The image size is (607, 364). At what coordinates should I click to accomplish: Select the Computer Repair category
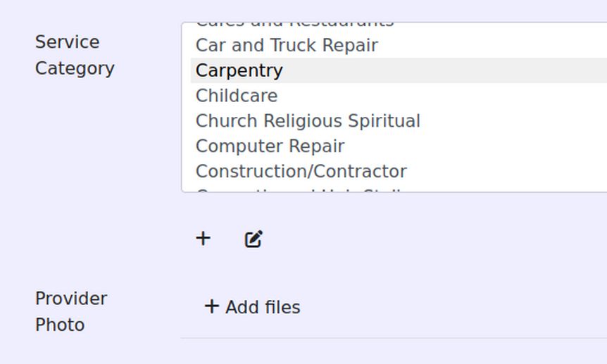point(270,146)
